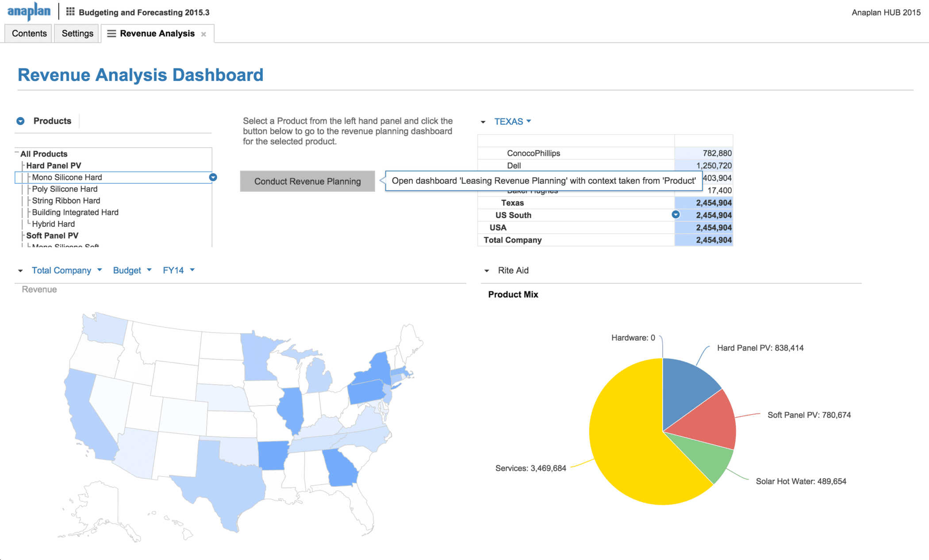Viewport: 929px width, 560px height.
Task: Click the Anaplan logo
Action: coord(29,11)
